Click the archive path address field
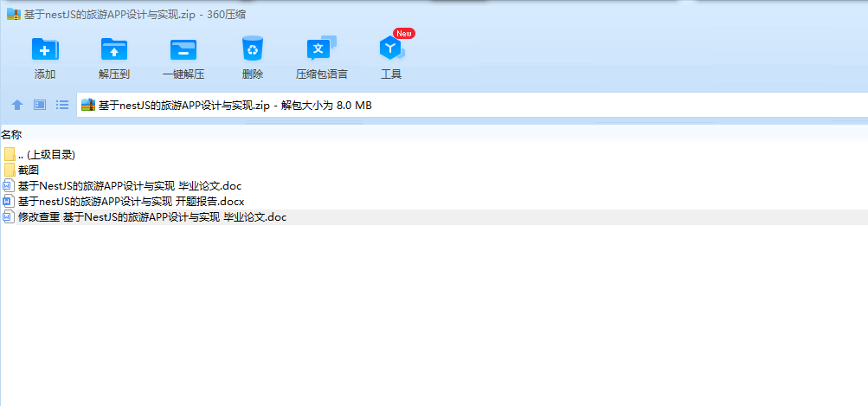 [473, 105]
